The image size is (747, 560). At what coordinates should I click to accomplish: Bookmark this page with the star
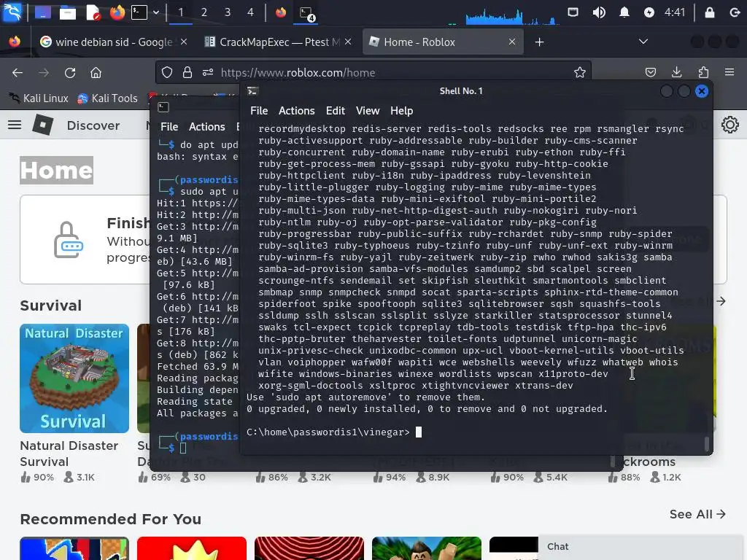coord(579,72)
